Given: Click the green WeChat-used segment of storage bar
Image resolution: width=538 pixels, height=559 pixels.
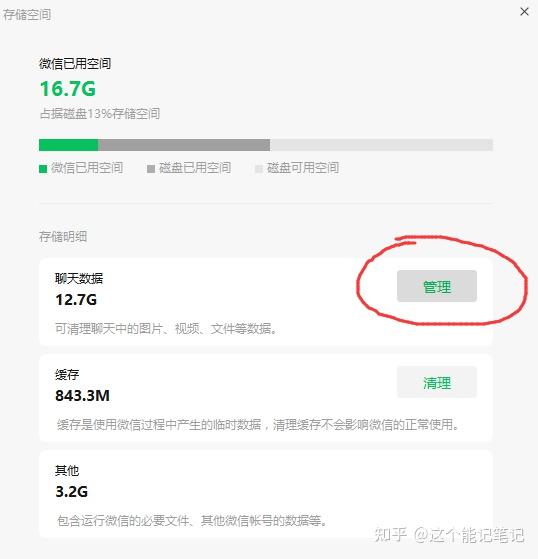Looking at the screenshot, I should [x=68, y=145].
